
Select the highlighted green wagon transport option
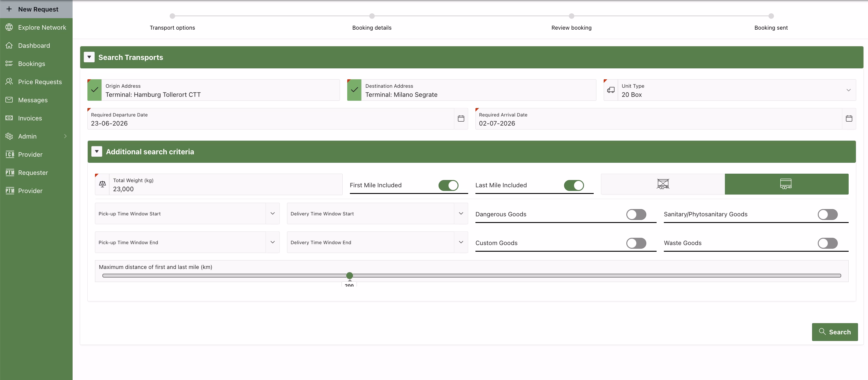pyautogui.click(x=786, y=184)
